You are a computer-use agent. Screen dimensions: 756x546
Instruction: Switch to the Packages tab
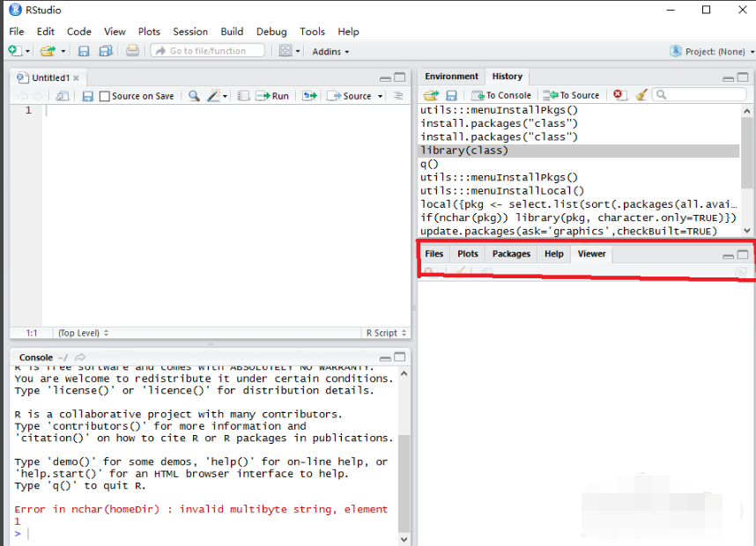511,254
